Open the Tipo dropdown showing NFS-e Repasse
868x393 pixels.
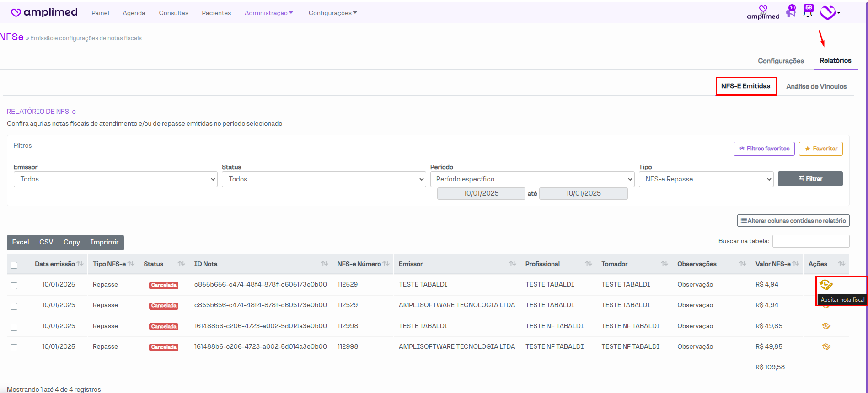706,179
